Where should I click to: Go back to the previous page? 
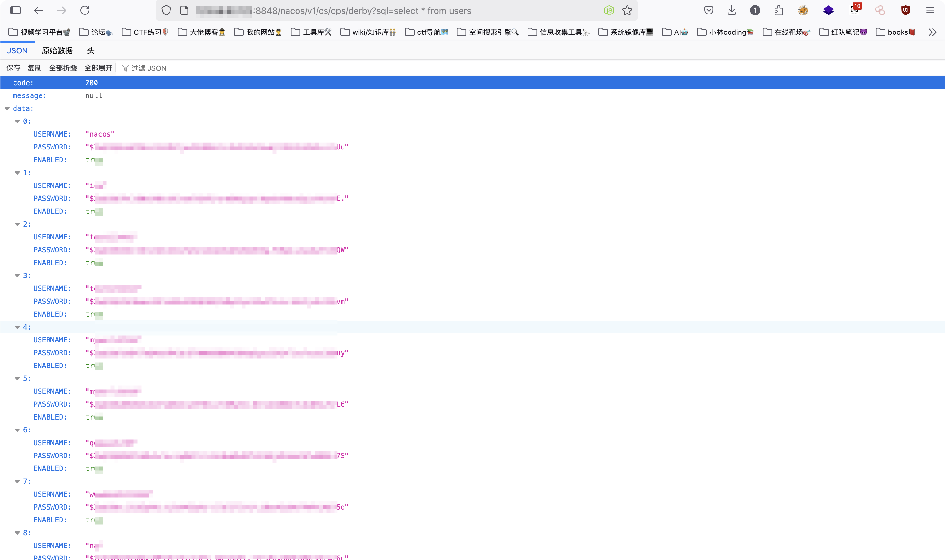coord(39,11)
